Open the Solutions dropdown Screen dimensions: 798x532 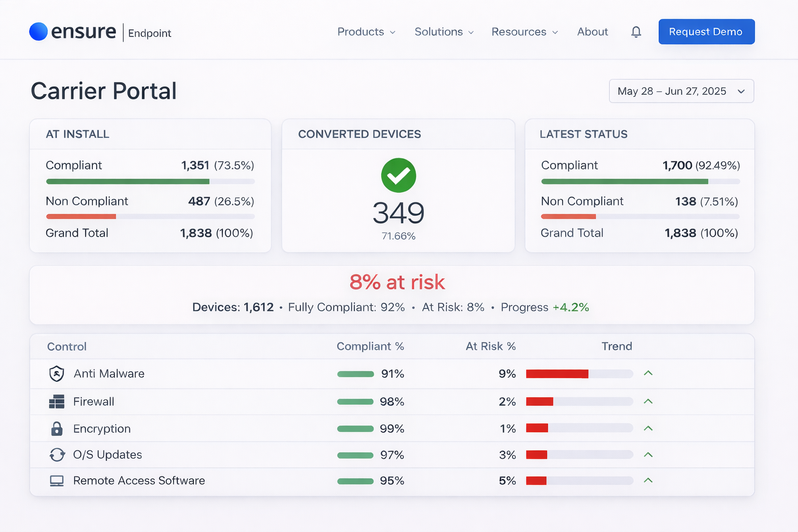pos(443,32)
